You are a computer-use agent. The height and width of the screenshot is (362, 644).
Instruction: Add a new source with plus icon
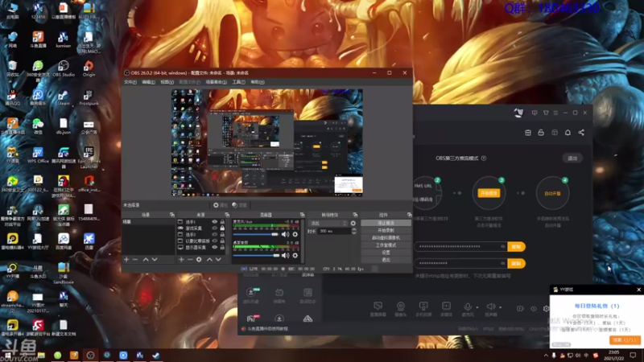[181, 259]
